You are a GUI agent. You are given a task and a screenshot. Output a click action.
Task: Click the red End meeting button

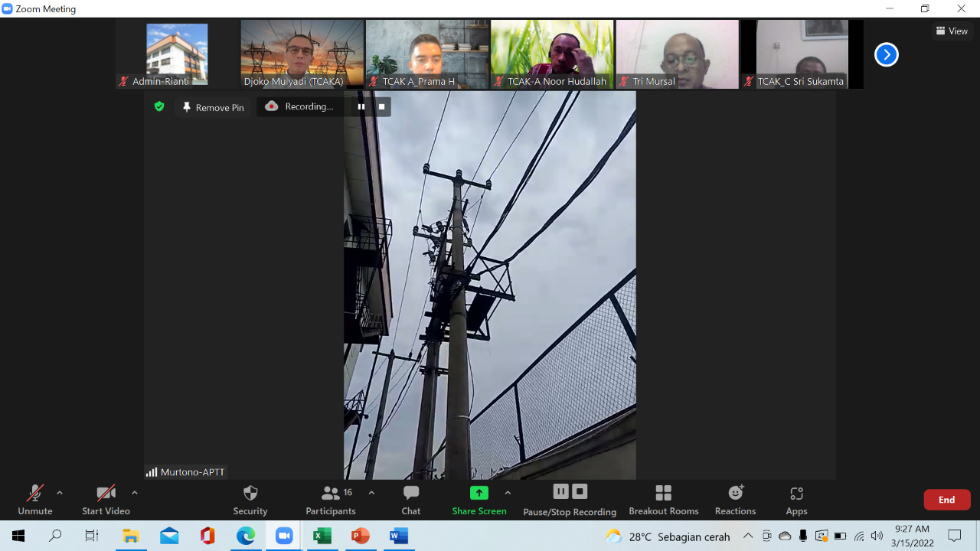pyautogui.click(x=947, y=500)
